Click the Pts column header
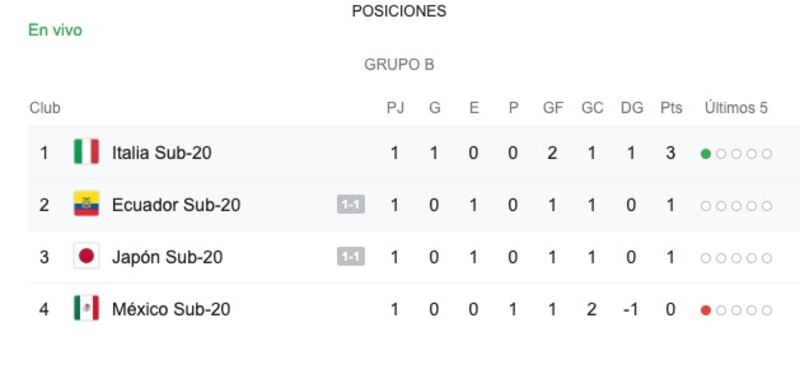The image size is (800, 379). [x=671, y=108]
